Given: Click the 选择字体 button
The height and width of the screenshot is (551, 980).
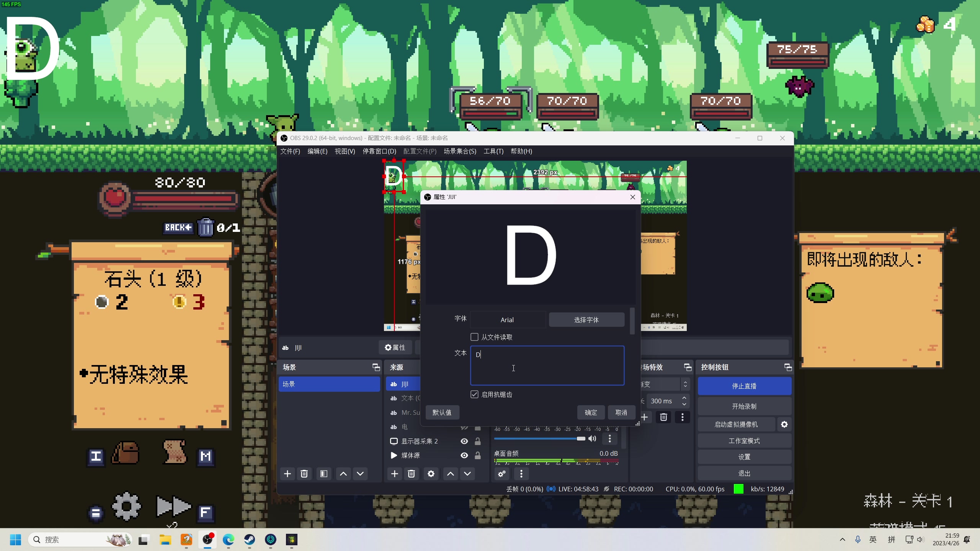Looking at the screenshot, I should (586, 320).
